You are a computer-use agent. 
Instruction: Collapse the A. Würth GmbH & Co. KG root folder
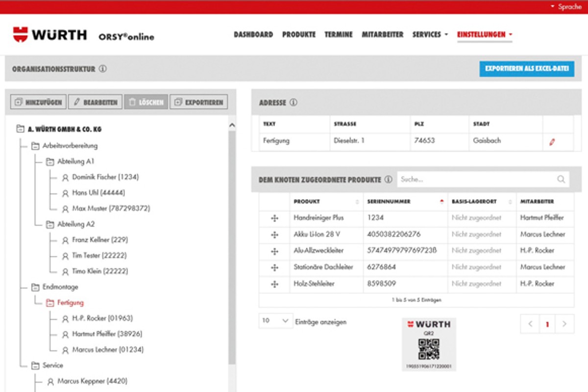[x=20, y=130]
